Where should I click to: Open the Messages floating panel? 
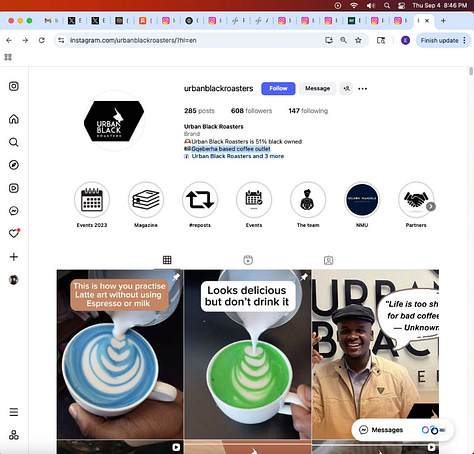coord(403,430)
